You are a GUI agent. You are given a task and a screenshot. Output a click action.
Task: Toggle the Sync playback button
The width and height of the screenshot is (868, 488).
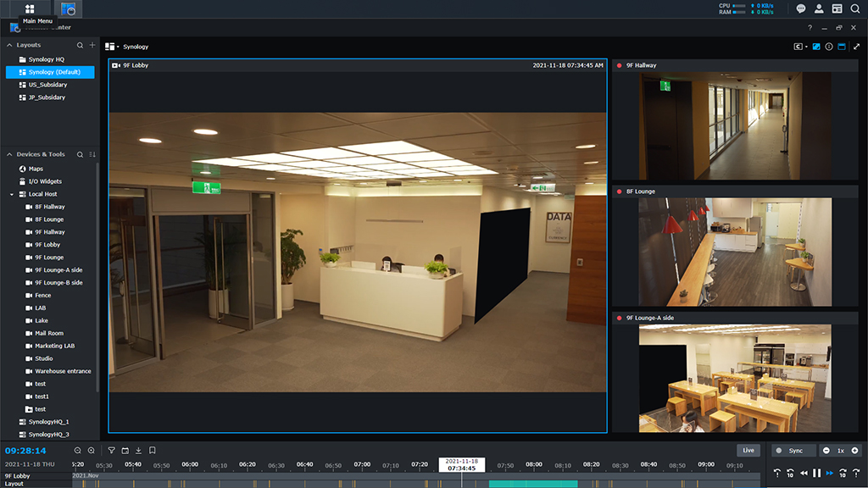click(x=793, y=451)
